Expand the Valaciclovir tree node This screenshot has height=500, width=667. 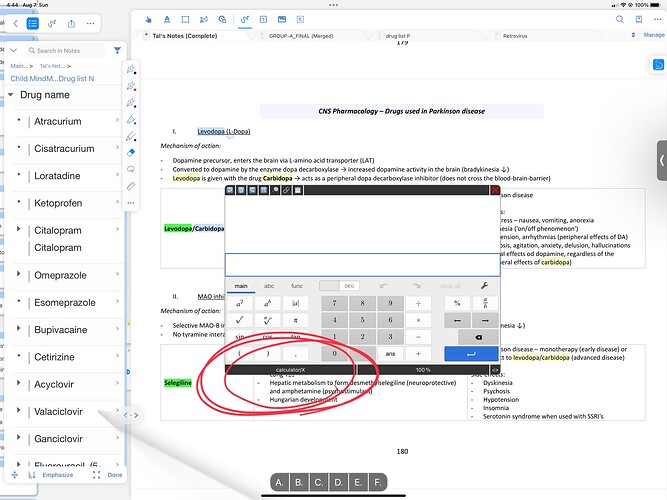click(x=18, y=410)
